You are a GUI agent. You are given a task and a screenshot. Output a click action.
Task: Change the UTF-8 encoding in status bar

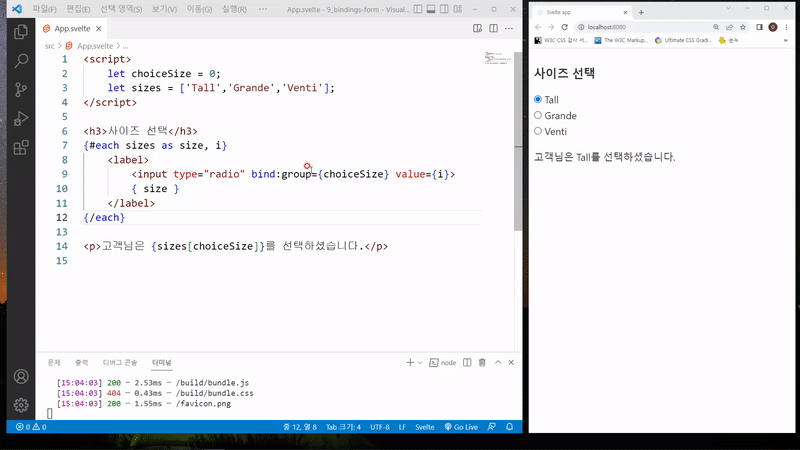click(x=380, y=427)
